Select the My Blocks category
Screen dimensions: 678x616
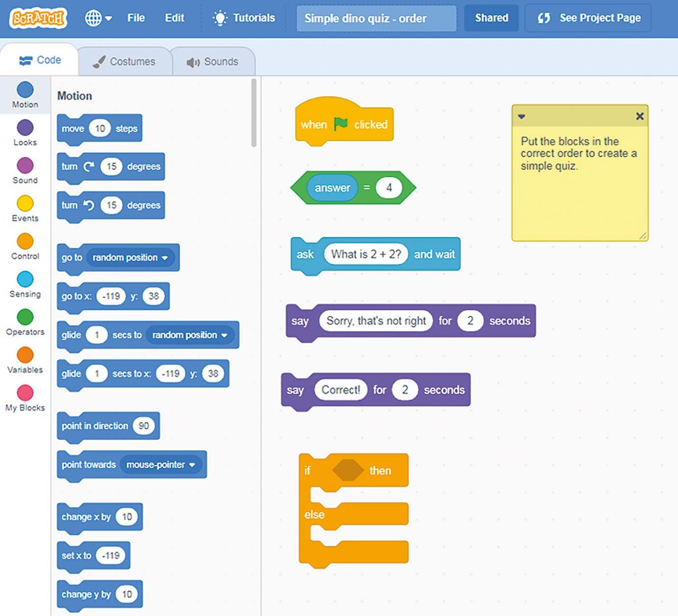click(x=25, y=397)
